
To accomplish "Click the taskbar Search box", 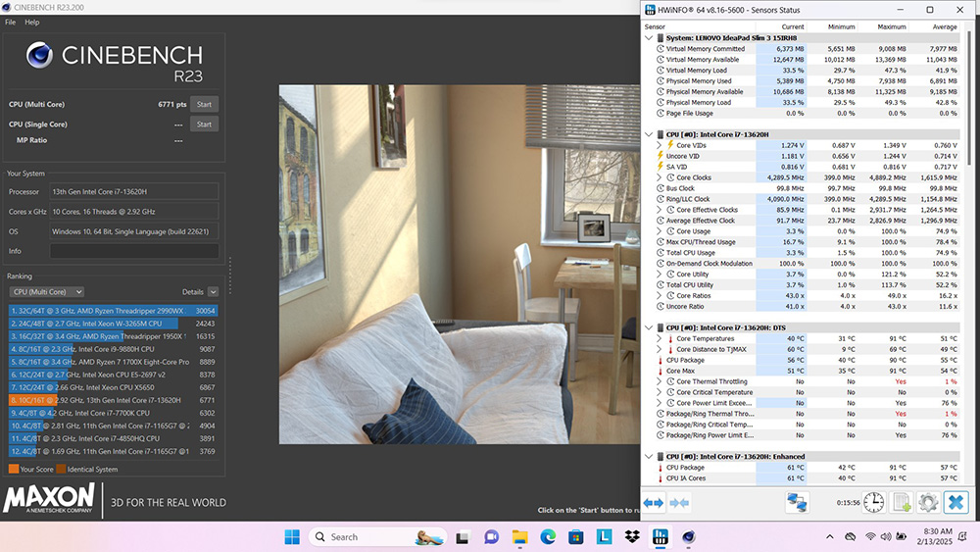I will tap(378, 537).
